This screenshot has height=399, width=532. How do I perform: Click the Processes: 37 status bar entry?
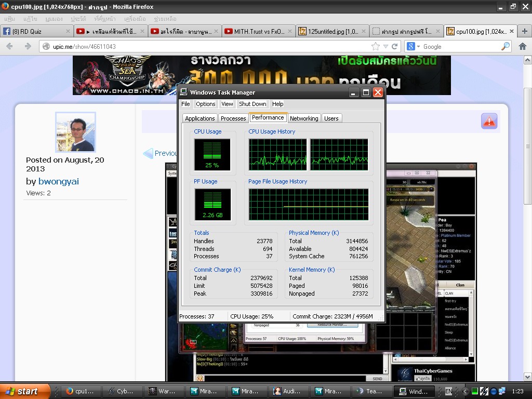(197, 316)
